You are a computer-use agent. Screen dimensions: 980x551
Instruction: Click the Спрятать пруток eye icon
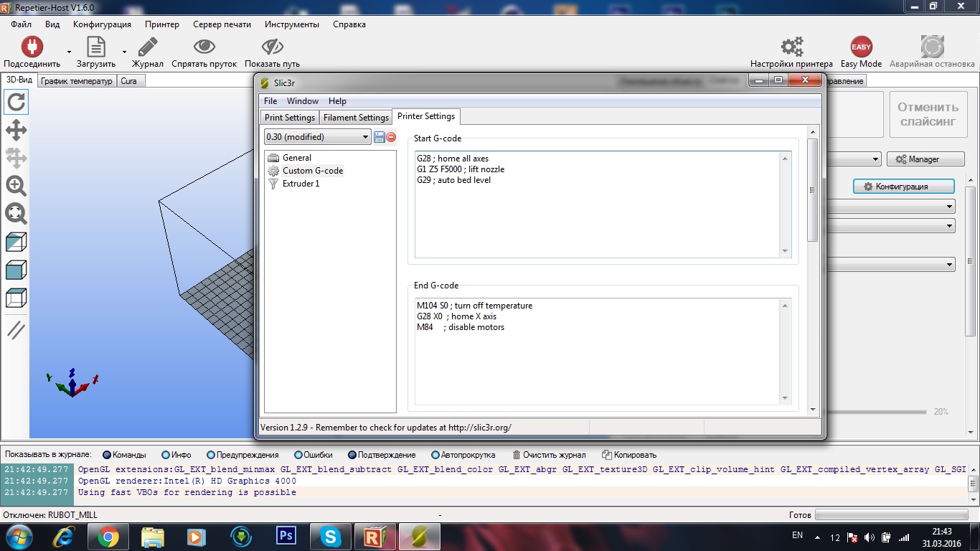point(204,47)
